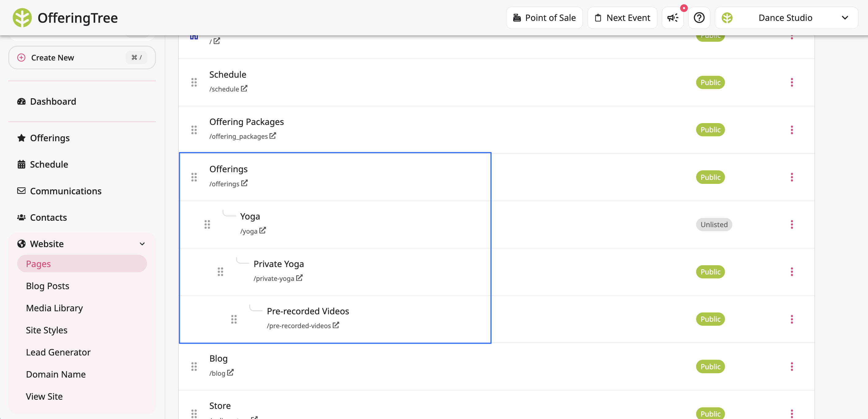The height and width of the screenshot is (419, 868).
Task: Click the OfferingTree leaf logo
Action: [x=22, y=17]
